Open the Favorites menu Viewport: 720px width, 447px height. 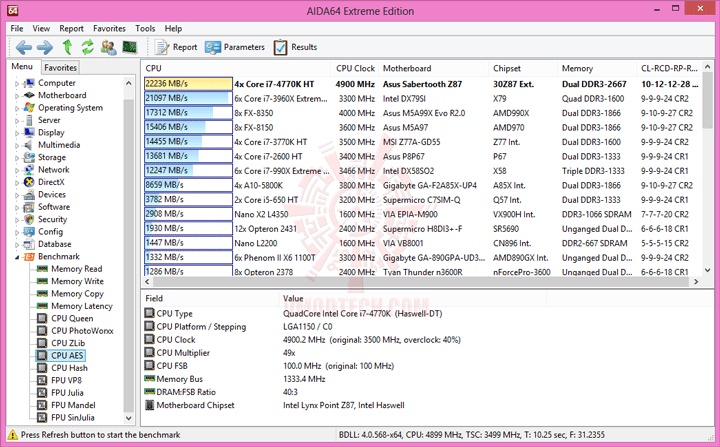109,28
